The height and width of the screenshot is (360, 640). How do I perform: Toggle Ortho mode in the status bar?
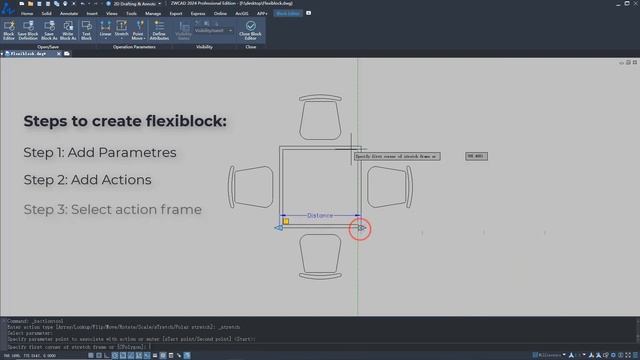(107, 356)
